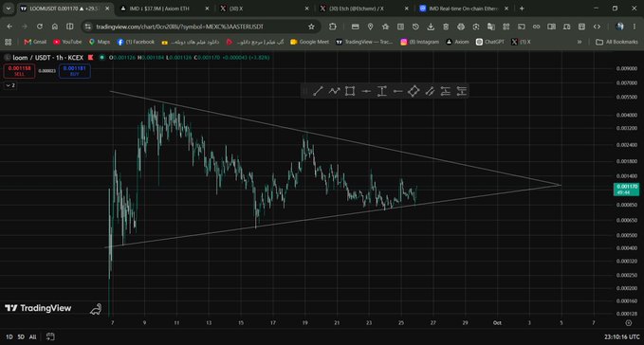This screenshot has height=345, width=644.
Task: Open the wallet card toolbar icon
Action: (356, 27)
